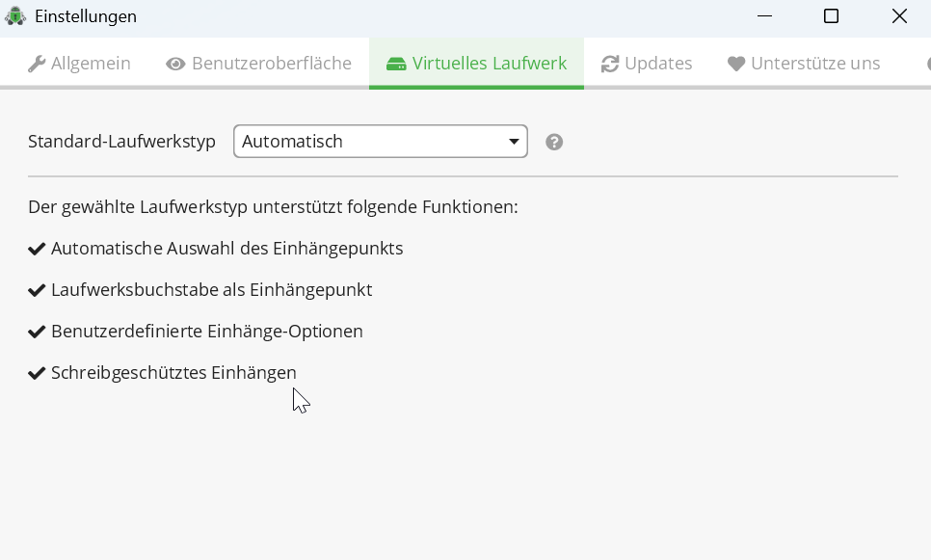931x560 pixels.
Task: Click the Virtuelles Laufwerk tab label
Action: tap(489, 63)
